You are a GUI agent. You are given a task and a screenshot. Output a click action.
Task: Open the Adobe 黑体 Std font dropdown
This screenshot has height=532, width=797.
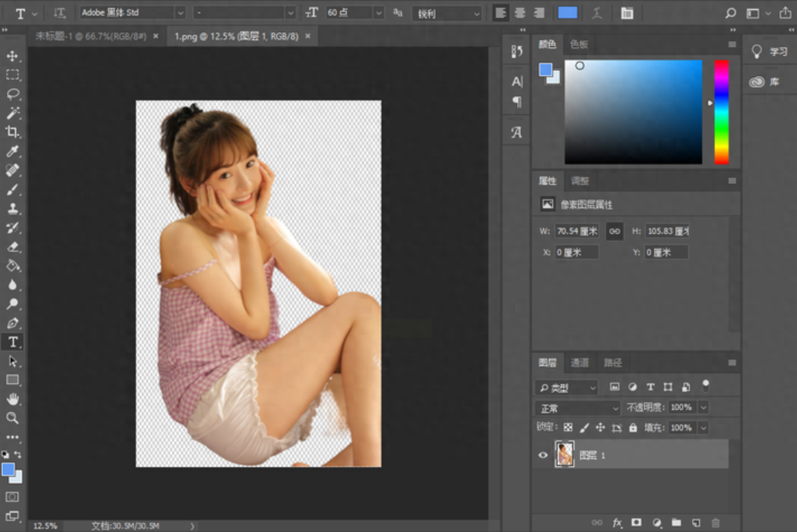click(180, 13)
